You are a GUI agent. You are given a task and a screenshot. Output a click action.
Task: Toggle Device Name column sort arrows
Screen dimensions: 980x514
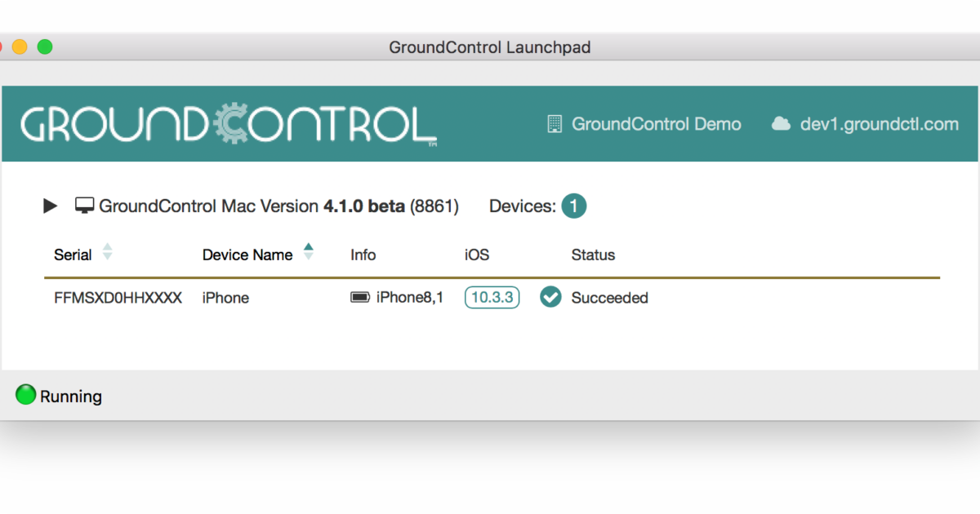309,254
